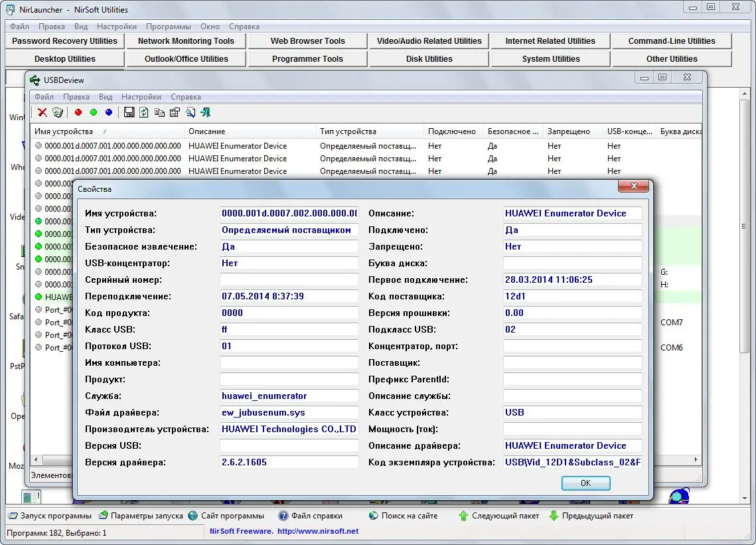
Task: Open the http://www.nirsoft.net link
Action: coord(317,531)
